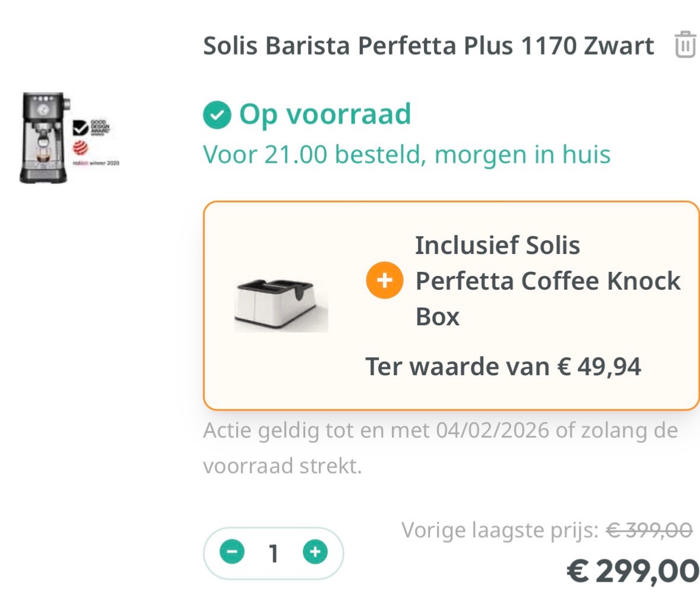Delete the Solis Barista item with trash icon
Screen dimensions: 700x593
(x=685, y=45)
